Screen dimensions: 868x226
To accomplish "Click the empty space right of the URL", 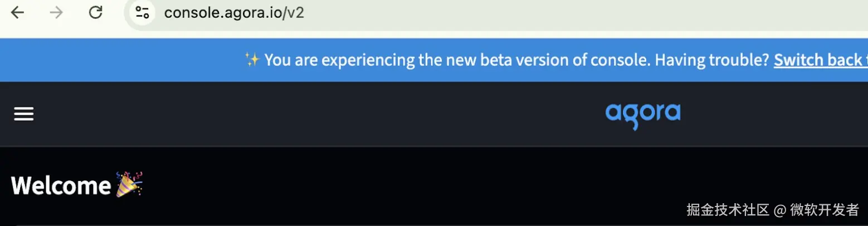I will pyautogui.click(x=557, y=13).
